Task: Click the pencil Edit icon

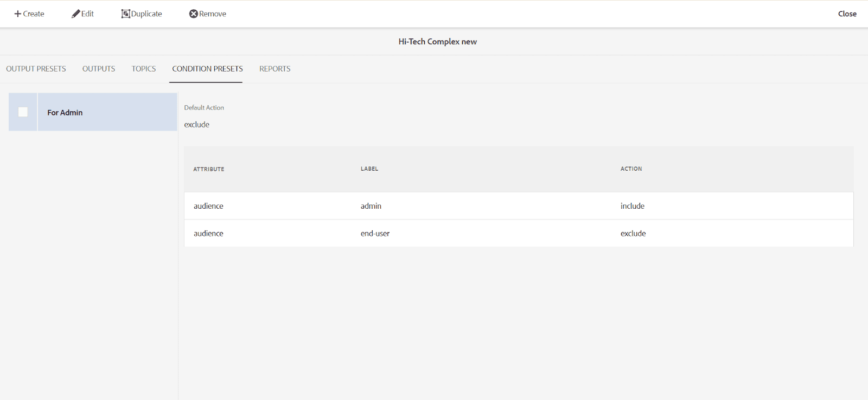Action: pyautogui.click(x=75, y=14)
